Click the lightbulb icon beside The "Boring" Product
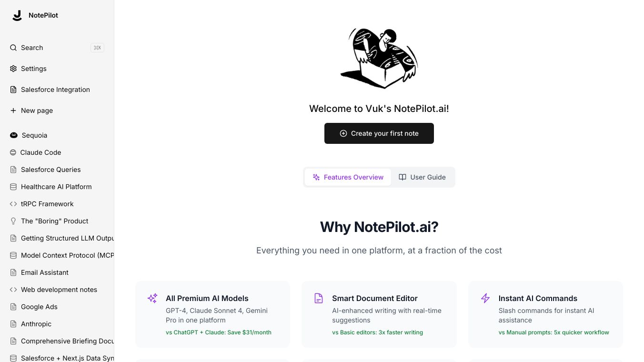This screenshot has width=644, height=362. click(x=13, y=221)
